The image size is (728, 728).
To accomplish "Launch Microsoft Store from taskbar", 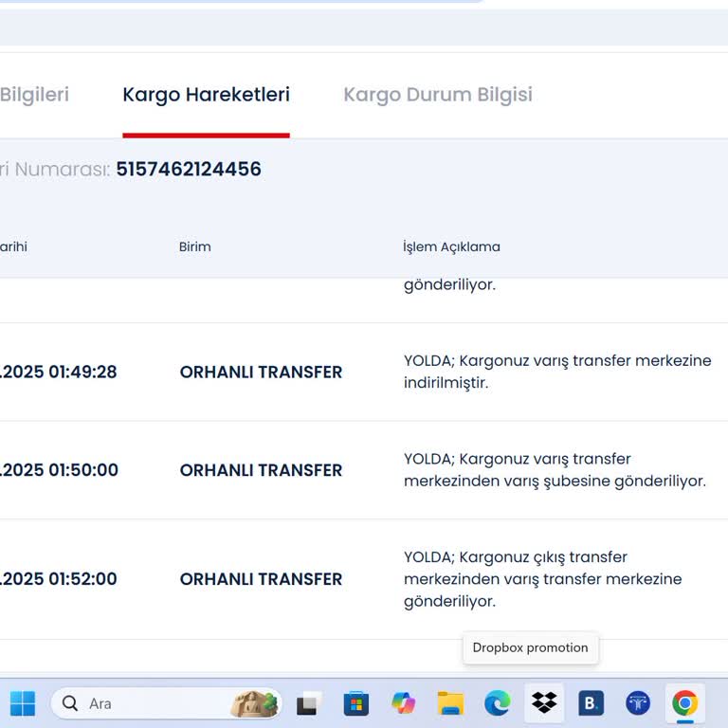I will coord(356,703).
